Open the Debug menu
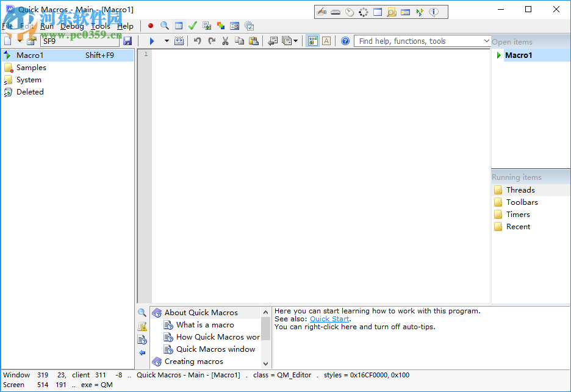571x392 pixels. [x=72, y=26]
